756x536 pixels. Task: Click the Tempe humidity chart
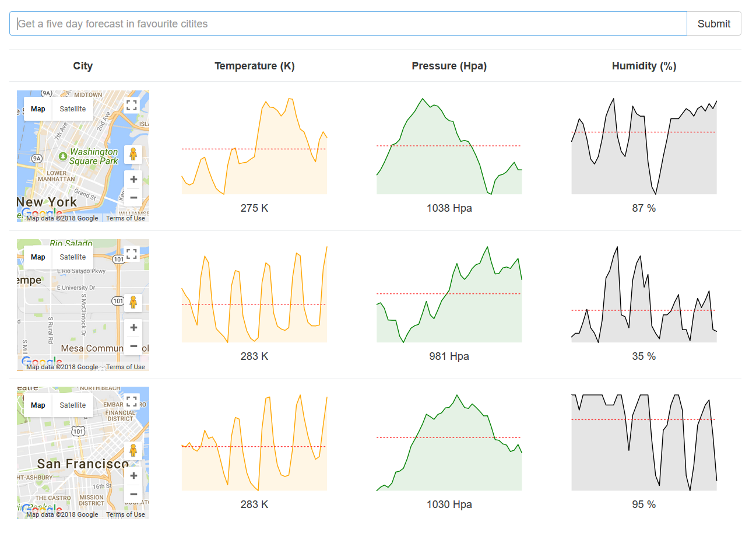pyautogui.click(x=644, y=294)
